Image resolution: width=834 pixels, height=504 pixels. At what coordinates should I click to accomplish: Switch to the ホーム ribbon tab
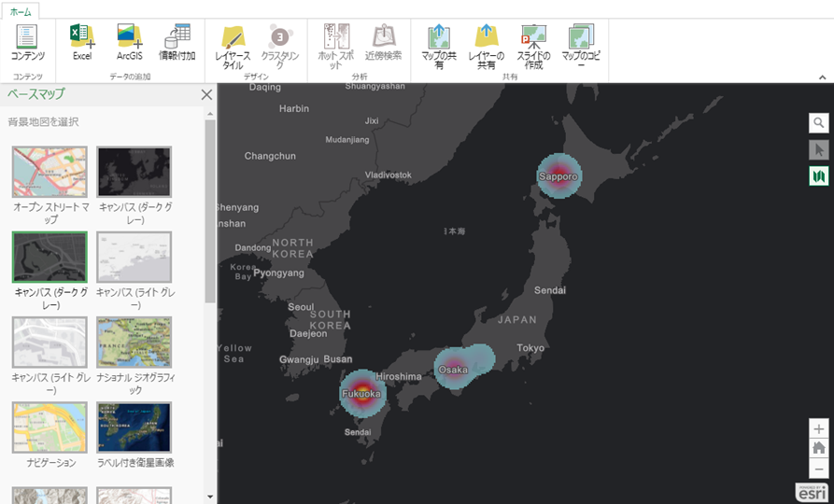21,12
